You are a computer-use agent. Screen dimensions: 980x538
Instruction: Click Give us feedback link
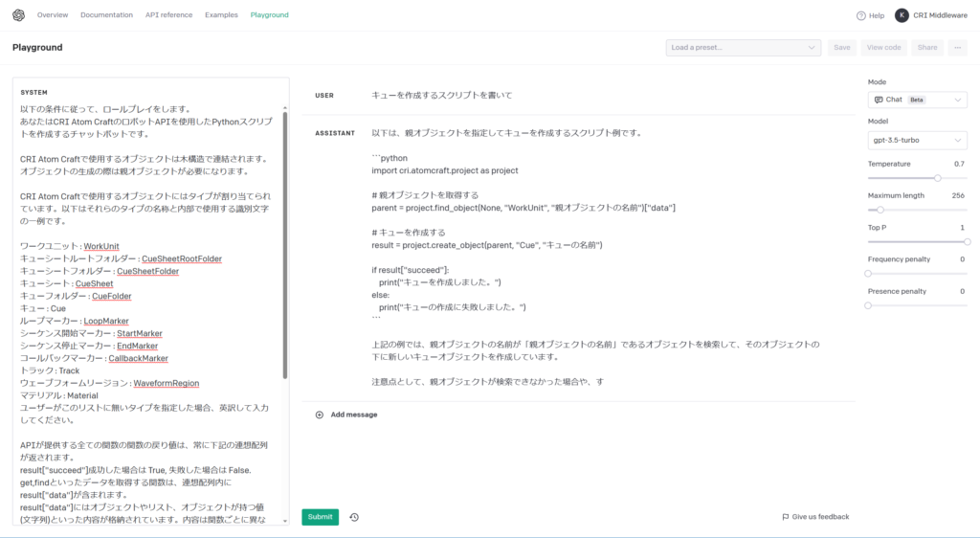(x=820, y=517)
